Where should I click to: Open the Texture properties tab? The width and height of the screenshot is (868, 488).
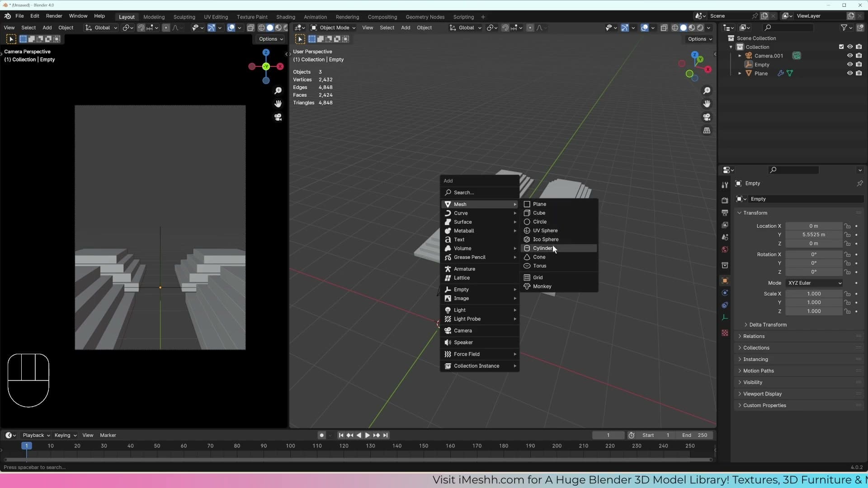point(725,333)
